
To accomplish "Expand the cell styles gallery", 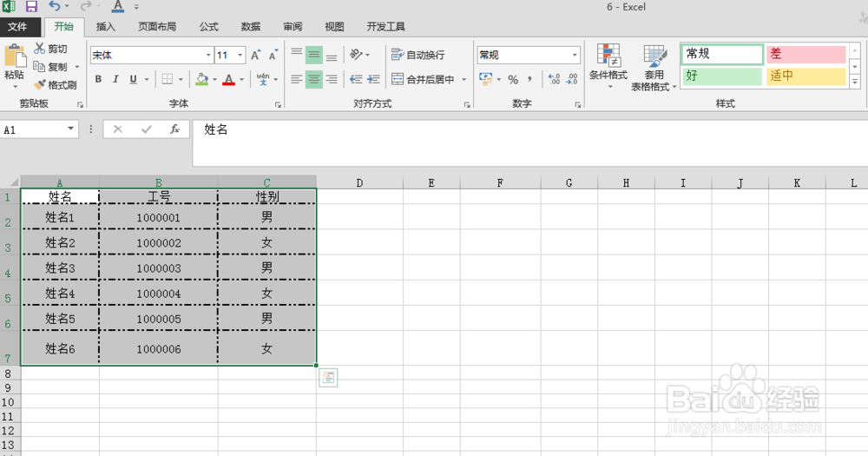I will pyautogui.click(x=855, y=82).
